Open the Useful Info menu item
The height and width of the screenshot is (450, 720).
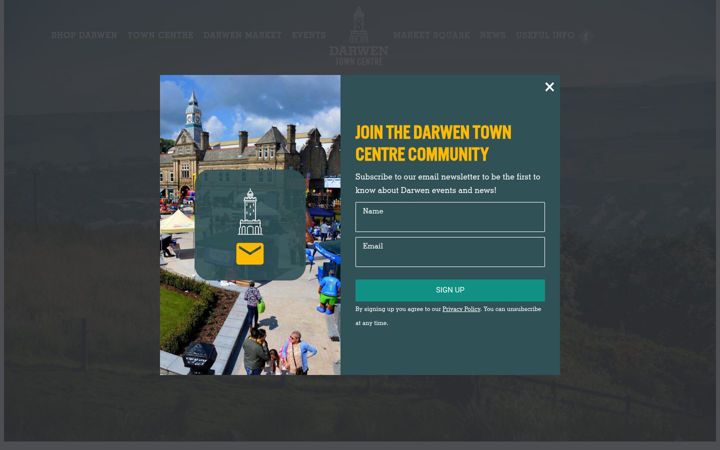tap(545, 35)
